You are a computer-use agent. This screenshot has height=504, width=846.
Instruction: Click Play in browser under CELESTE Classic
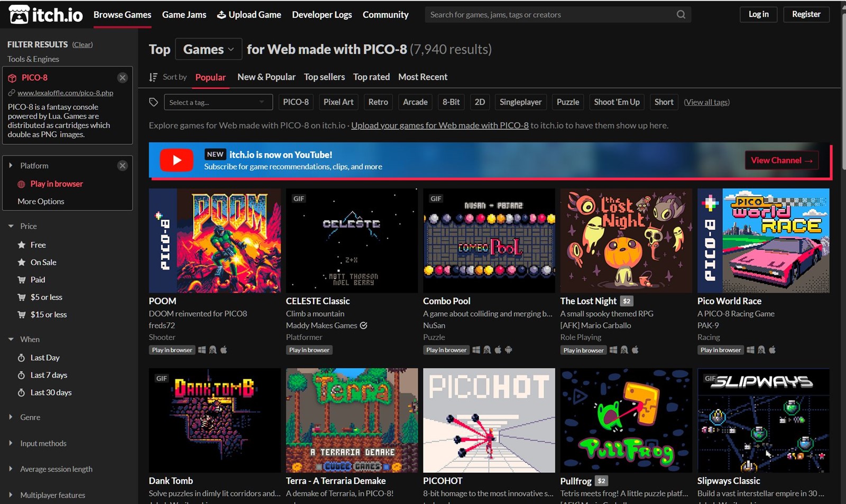[309, 350]
